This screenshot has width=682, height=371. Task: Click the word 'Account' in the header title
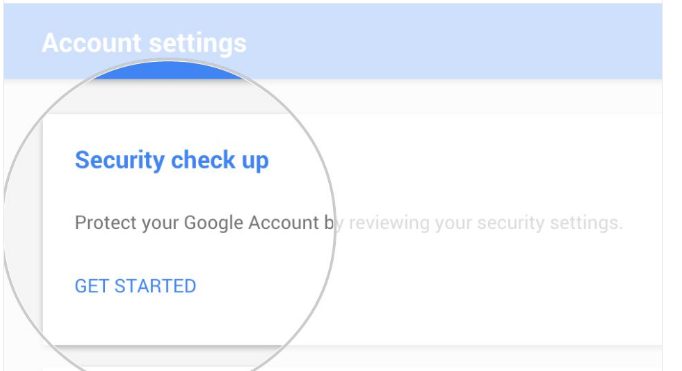pos(92,43)
